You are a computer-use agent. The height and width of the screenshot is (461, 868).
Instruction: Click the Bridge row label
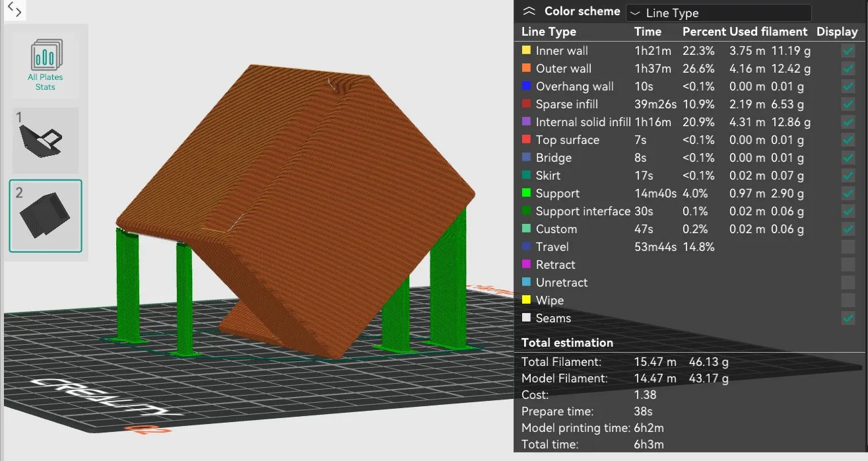(x=553, y=158)
